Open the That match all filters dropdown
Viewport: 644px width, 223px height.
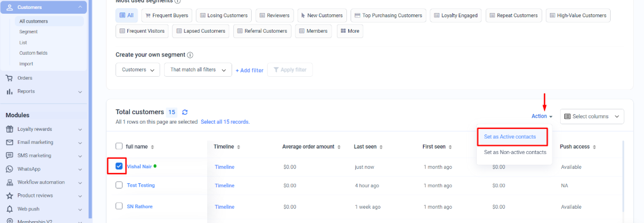coord(198,70)
